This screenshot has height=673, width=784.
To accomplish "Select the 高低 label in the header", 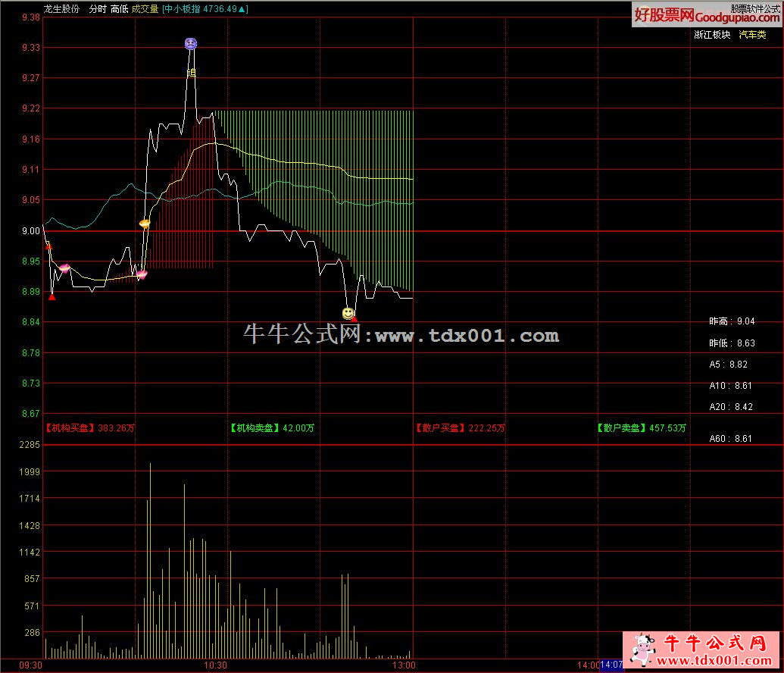I will click(x=120, y=9).
